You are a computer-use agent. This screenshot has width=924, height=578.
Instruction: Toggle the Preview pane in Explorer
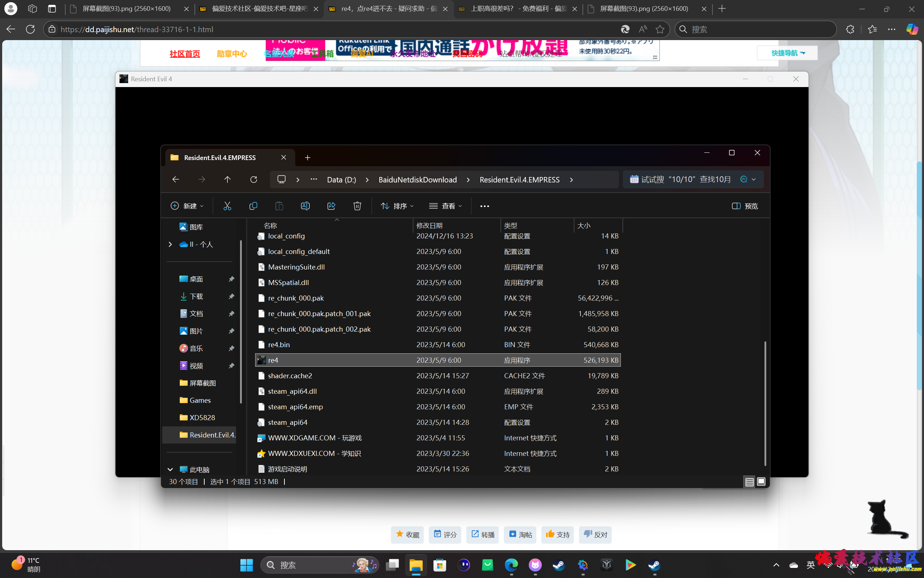[745, 206]
